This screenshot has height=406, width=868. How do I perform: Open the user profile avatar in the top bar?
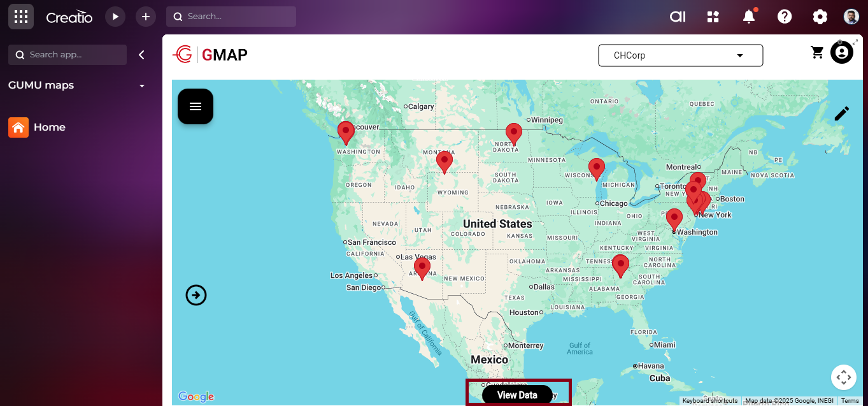(851, 17)
